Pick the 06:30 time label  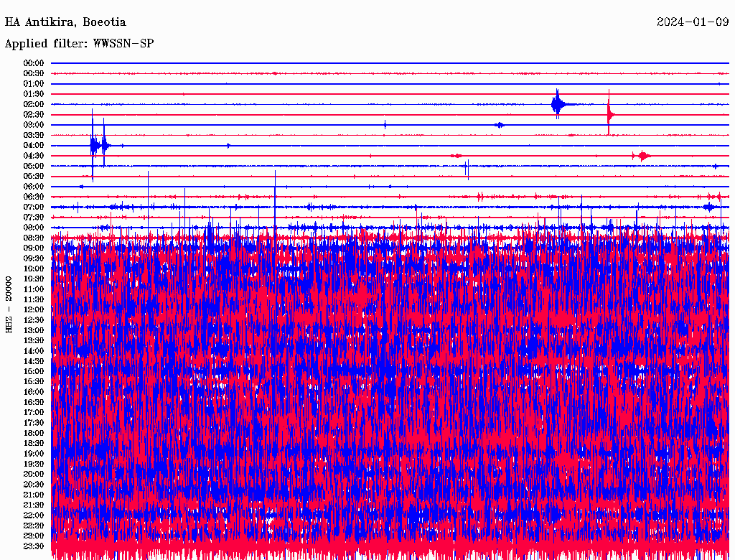(34, 197)
